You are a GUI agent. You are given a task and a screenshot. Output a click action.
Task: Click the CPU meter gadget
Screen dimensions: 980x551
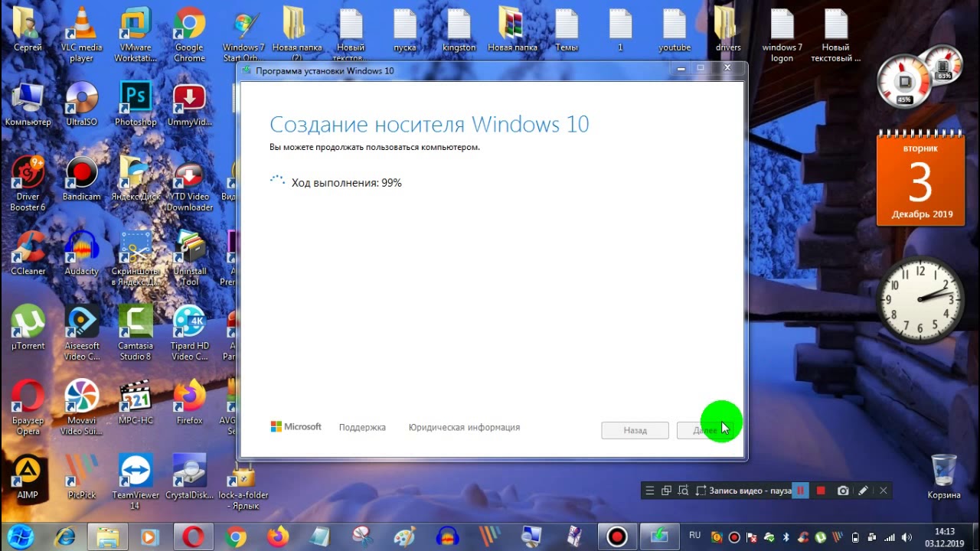(x=904, y=81)
